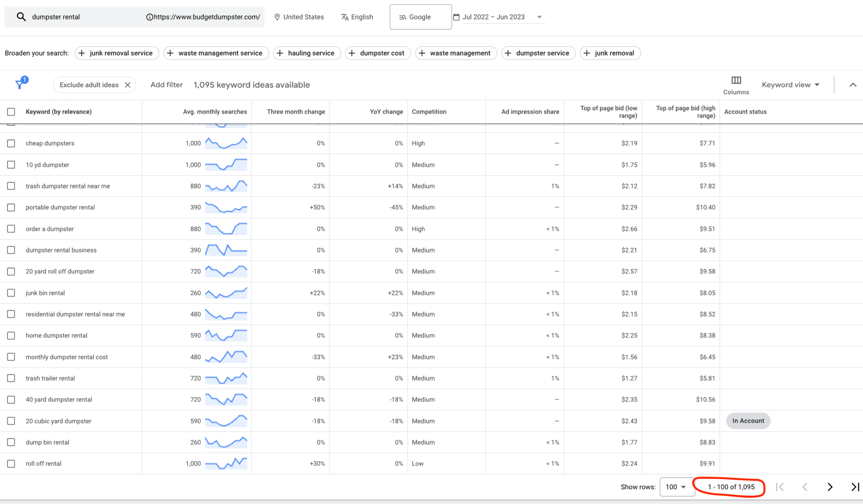Click the keyword dump bin rental

47,442
